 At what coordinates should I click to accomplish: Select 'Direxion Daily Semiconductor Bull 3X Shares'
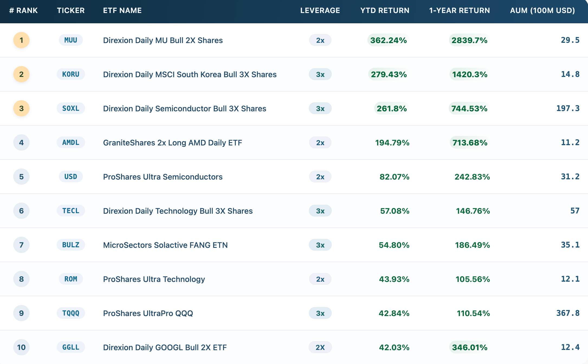(185, 109)
